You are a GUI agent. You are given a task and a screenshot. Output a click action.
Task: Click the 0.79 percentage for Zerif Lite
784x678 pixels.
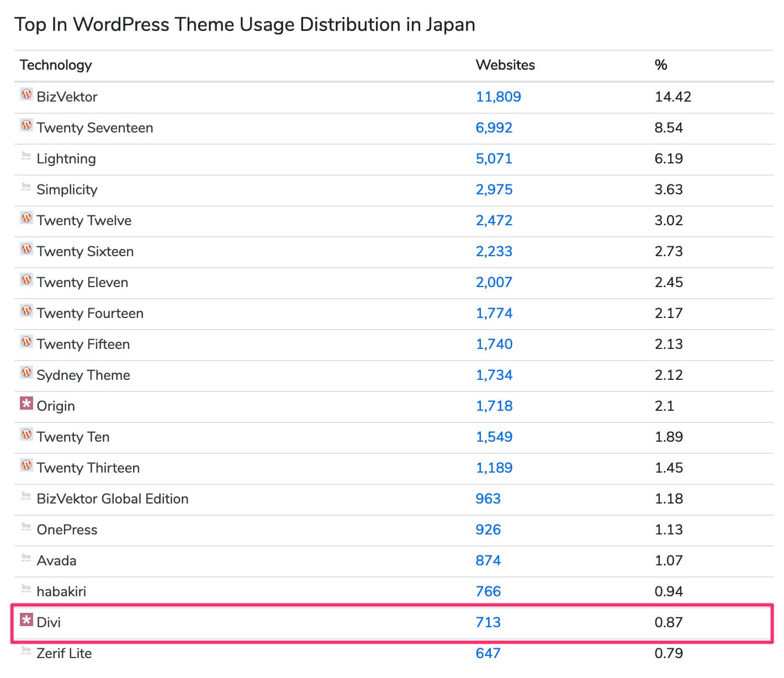(669, 653)
